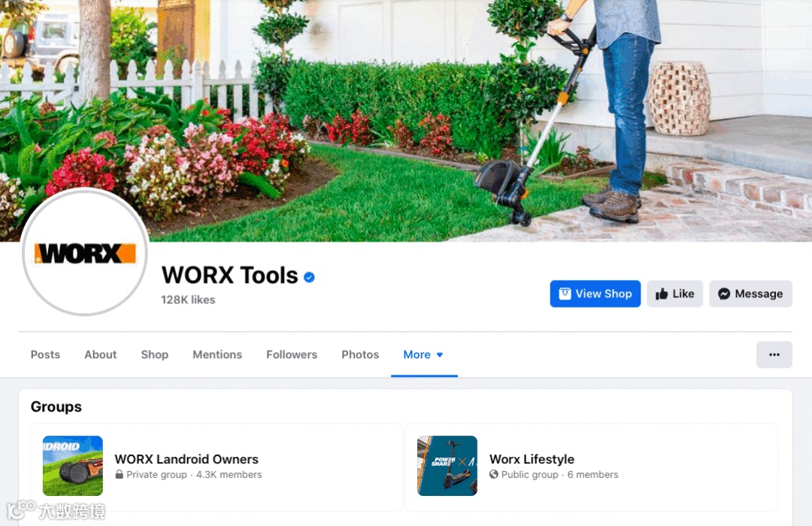The height and width of the screenshot is (526, 812).
Task: Open the WORX profile picture logo
Action: point(85,252)
